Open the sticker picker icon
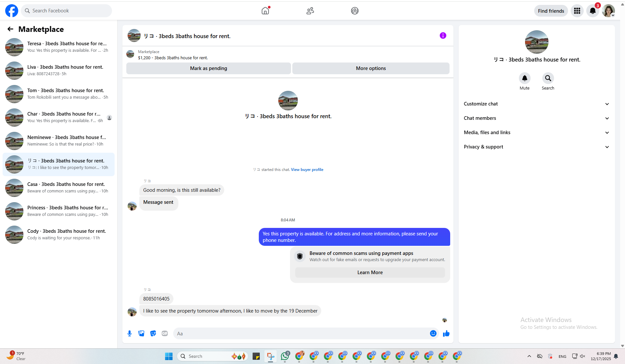This screenshot has width=625, height=364. (x=153, y=333)
